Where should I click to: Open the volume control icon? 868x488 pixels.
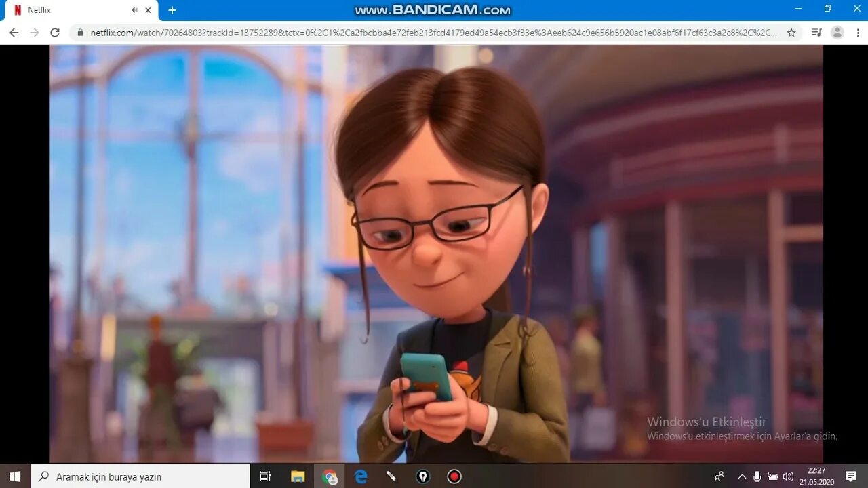788,476
